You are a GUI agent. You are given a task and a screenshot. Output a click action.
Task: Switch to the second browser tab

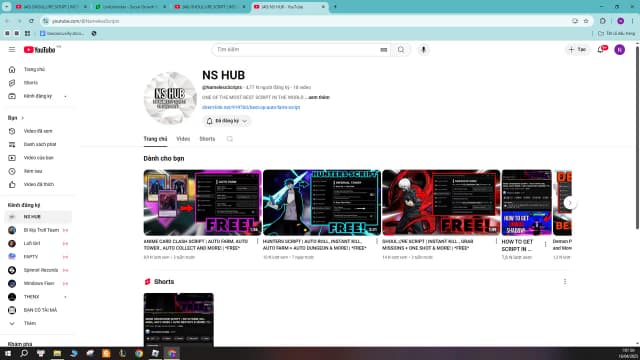click(x=131, y=7)
